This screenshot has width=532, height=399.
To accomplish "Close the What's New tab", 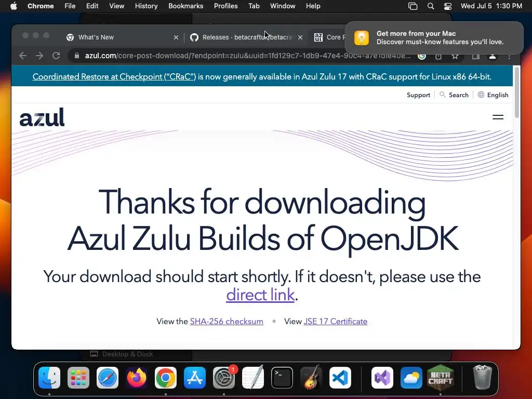I will [176, 37].
